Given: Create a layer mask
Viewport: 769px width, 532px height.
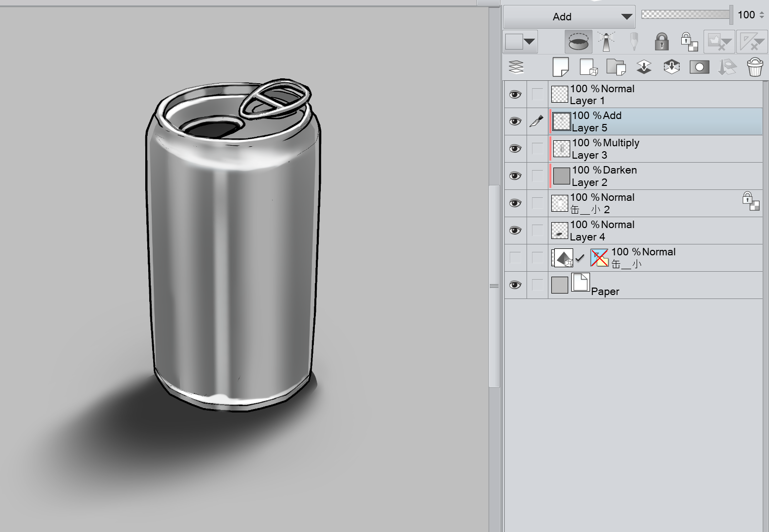Looking at the screenshot, I should pyautogui.click(x=699, y=67).
